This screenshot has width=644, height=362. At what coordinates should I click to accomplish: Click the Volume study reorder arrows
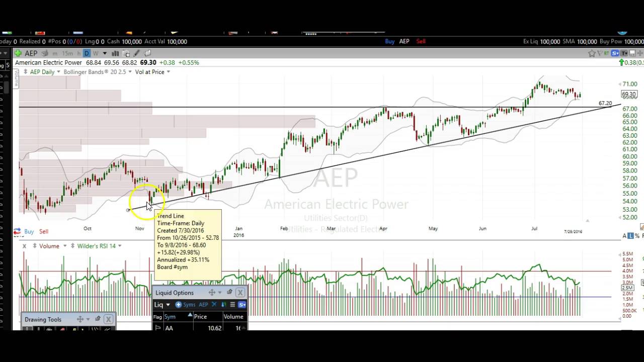(x=35, y=246)
